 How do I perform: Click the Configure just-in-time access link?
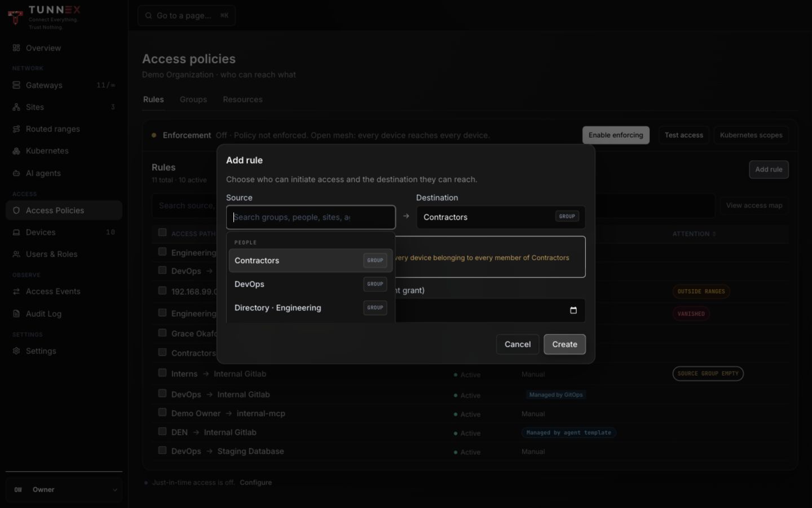coord(255,483)
